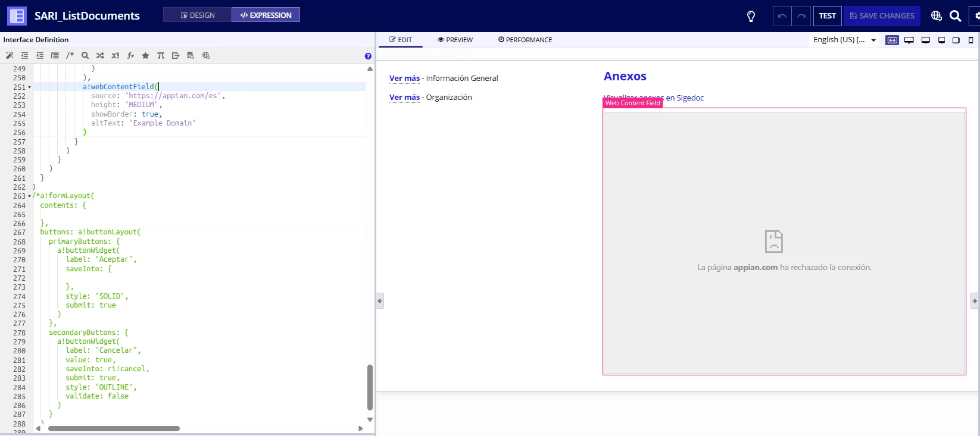Open the EDIT tab
Viewport: 980px width, 436px height.
(401, 40)
